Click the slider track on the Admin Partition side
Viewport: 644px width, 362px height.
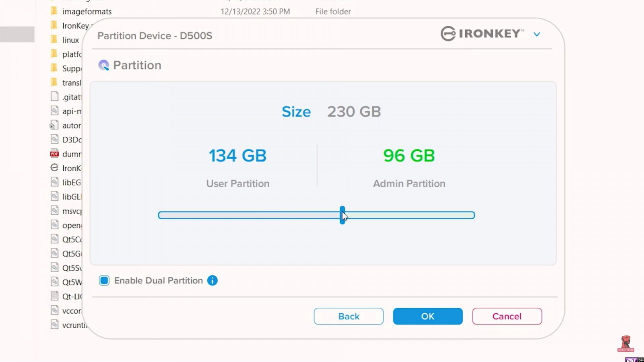click(410, 215)
